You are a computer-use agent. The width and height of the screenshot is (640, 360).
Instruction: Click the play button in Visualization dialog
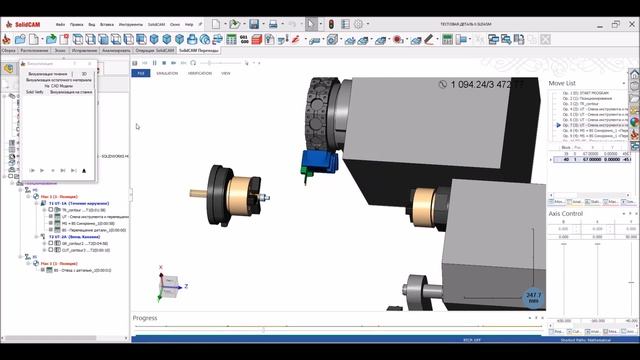42,170
